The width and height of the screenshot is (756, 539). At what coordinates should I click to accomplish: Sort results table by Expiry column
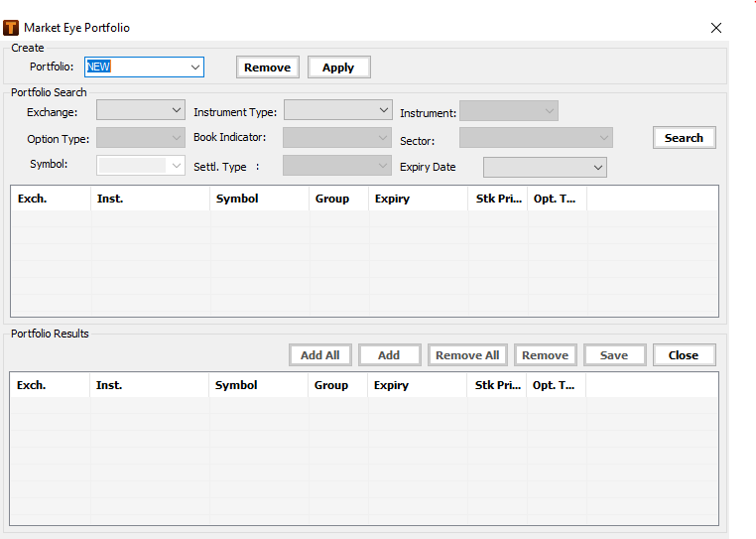tap(418, 385)
